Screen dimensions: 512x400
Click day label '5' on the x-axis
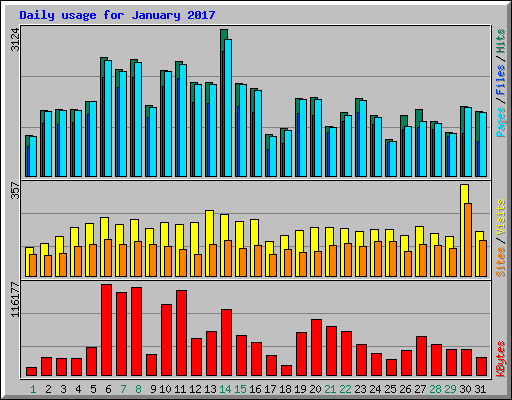93,389
